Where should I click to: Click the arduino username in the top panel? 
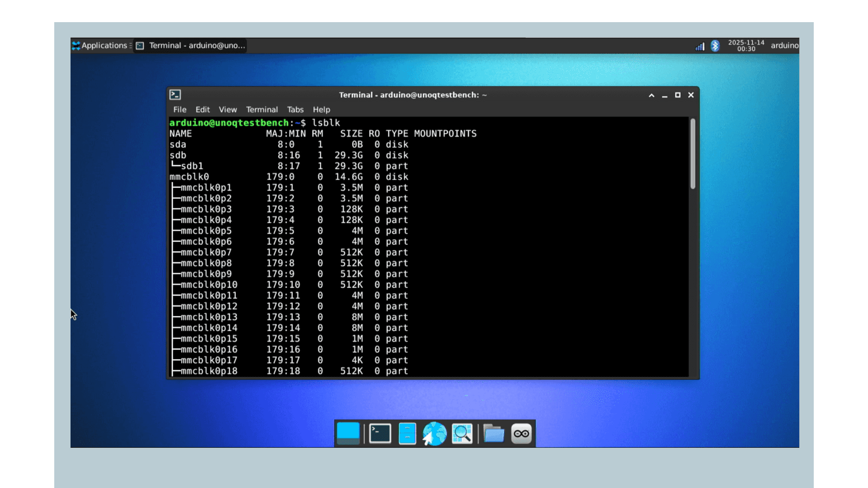[784, 45]
